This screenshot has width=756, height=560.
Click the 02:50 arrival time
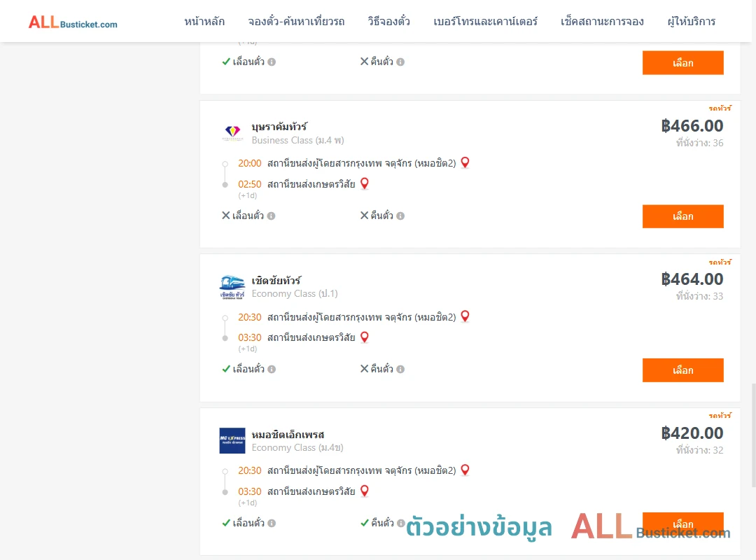(x=250, y=184)
